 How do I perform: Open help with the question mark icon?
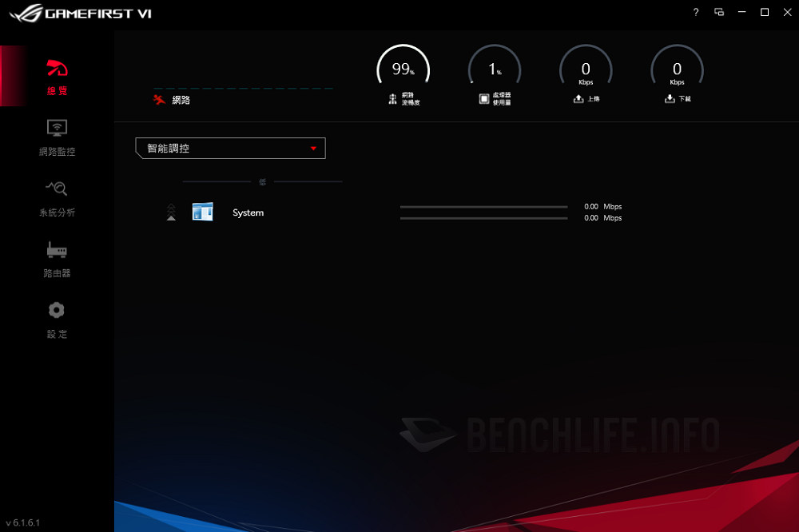pyautogui.click(x=695, y=12)
